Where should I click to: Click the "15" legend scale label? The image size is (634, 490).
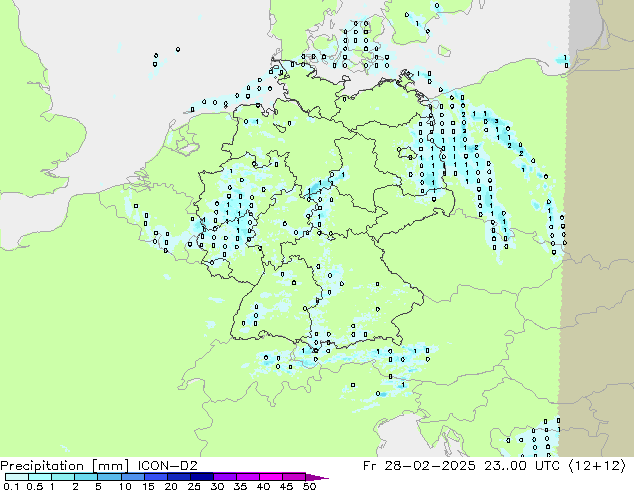[x=148, y=486]
